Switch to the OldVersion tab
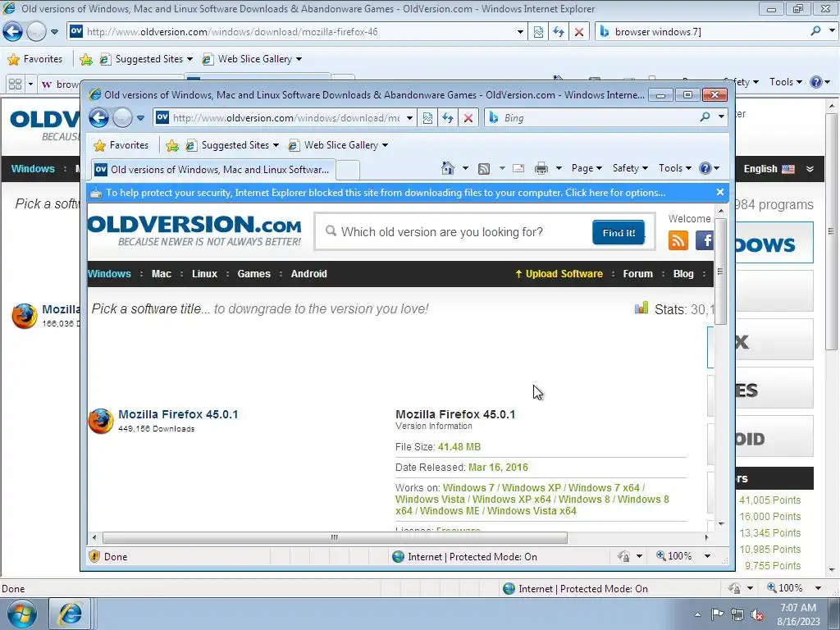 click(x=212, y=170)
